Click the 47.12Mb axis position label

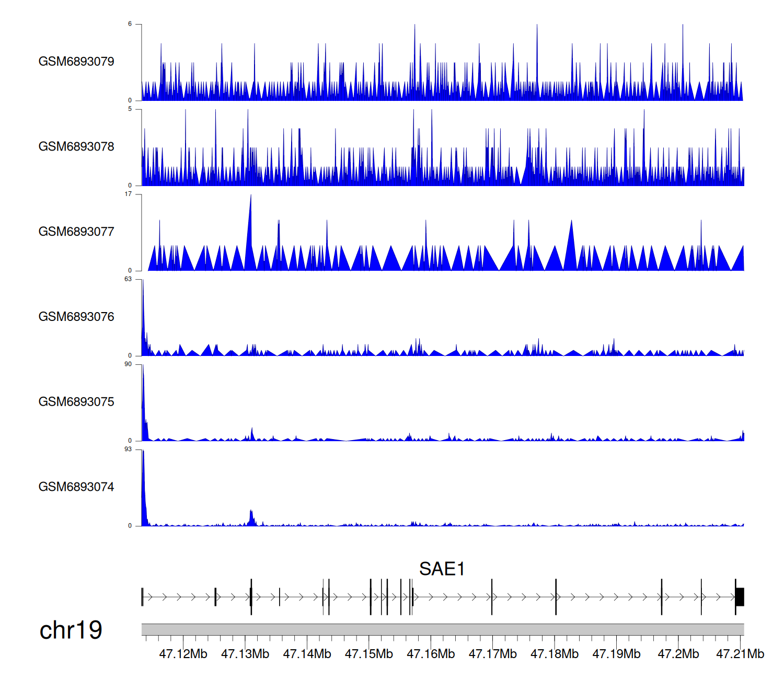[183, 654]
